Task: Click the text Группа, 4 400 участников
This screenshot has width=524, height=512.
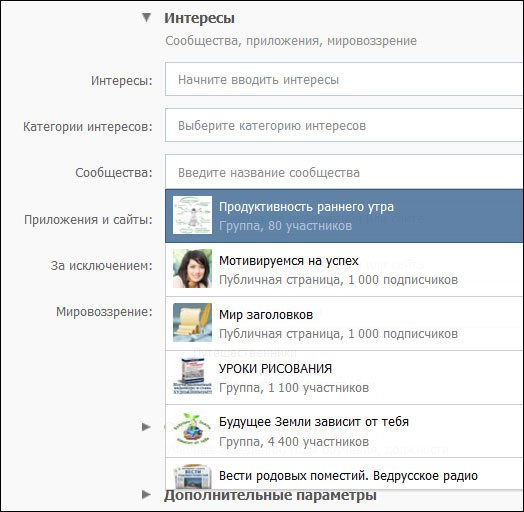Action: click(294, 441)
